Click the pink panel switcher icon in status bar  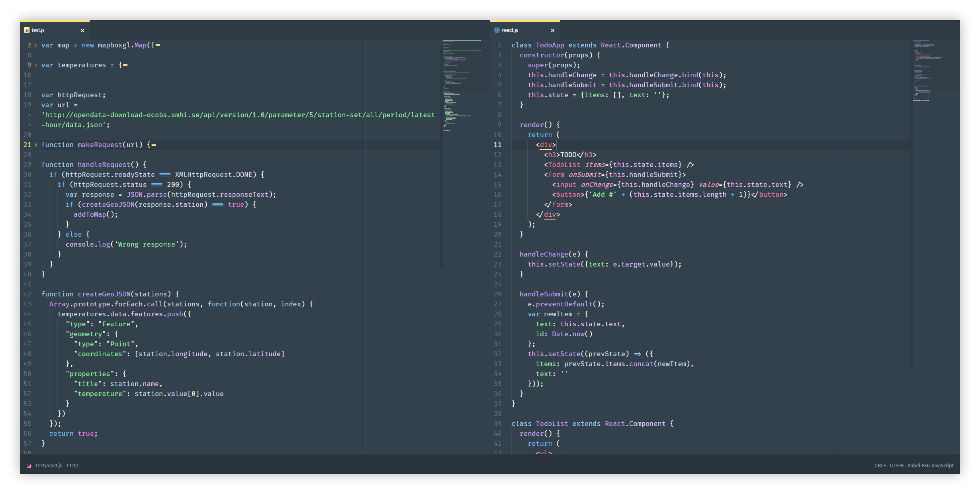[x=29, y=466]
